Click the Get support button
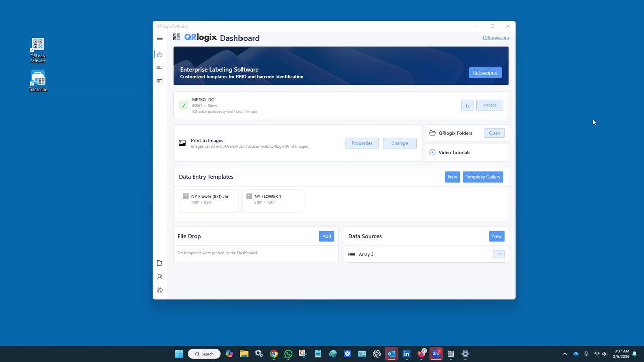 click(485, 73)
